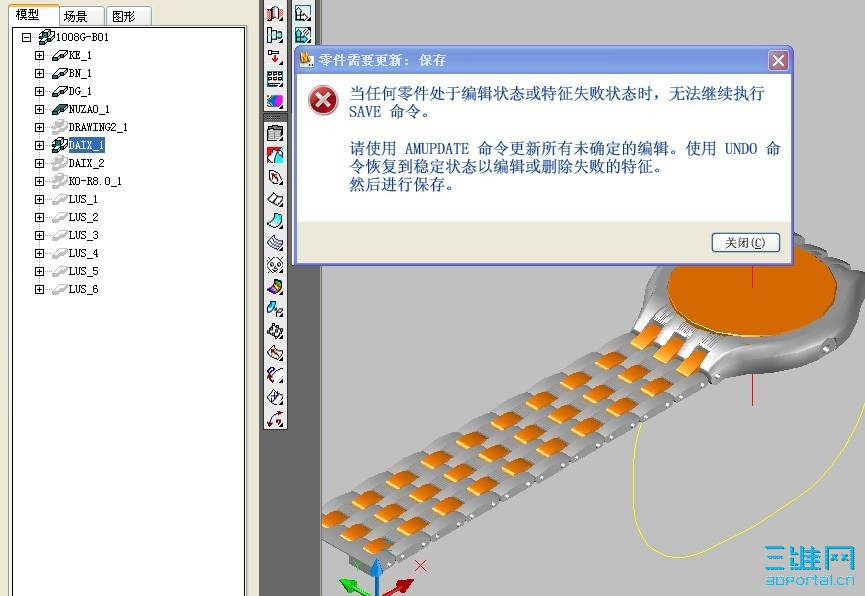
Task: Expand the KO-R8.0_1 tree node
Action: click(39, 181)
